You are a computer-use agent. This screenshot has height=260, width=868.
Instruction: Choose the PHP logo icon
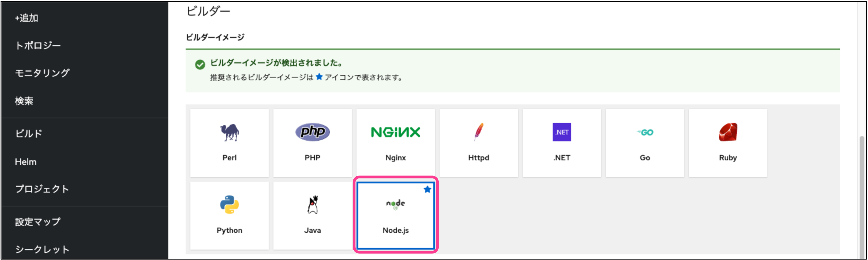312,132
